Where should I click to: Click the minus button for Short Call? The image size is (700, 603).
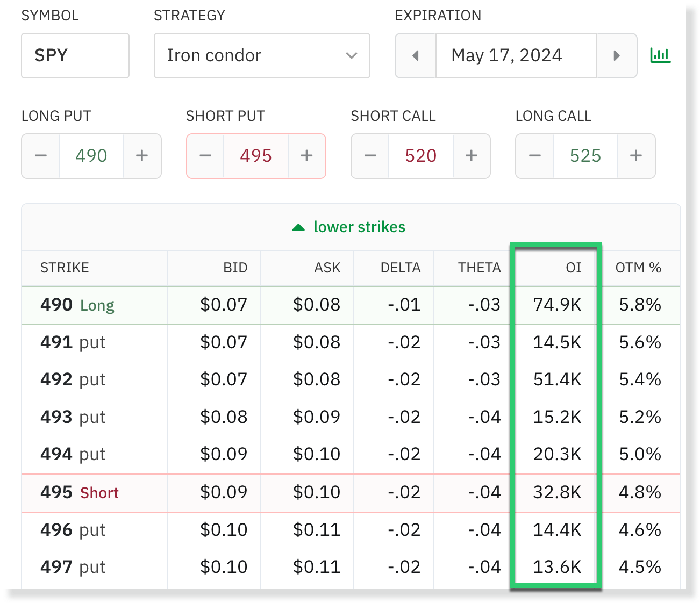coord(369,156)
